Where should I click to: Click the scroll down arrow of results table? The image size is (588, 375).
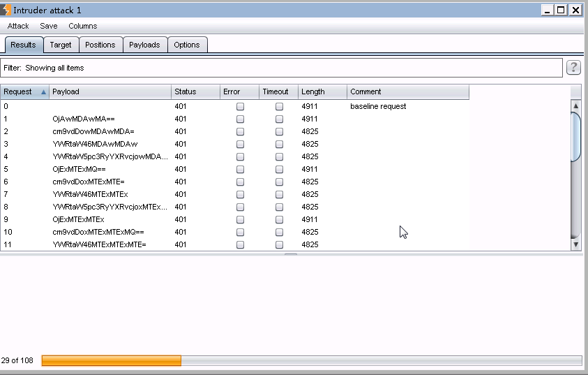tap(575, 244)
